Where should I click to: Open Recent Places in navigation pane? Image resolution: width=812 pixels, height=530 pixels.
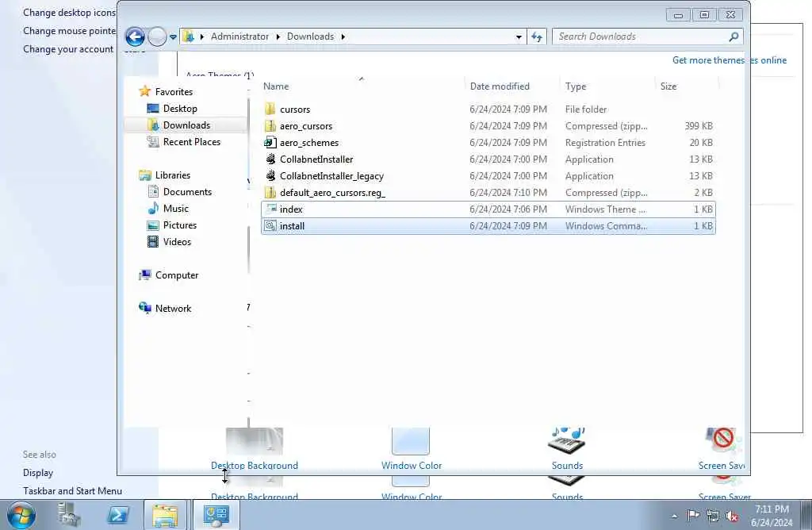click(192, 141)
